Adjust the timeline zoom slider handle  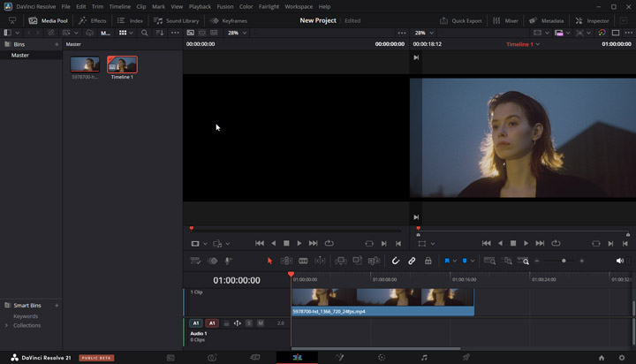pyautogui.click(x=564, y=261)
